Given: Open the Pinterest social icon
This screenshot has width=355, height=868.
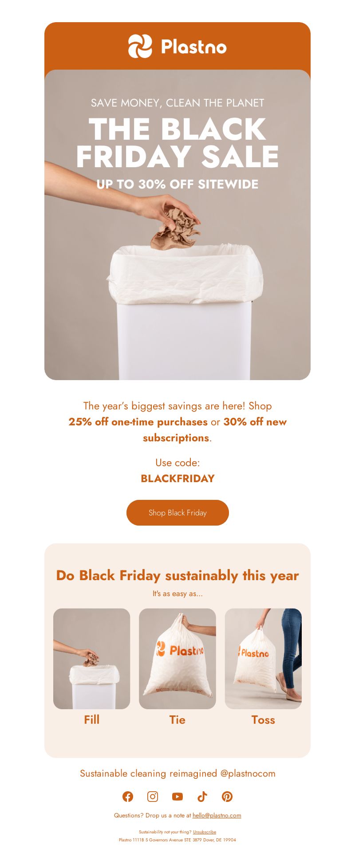Looking at the screenshot, I should point(227,797).
